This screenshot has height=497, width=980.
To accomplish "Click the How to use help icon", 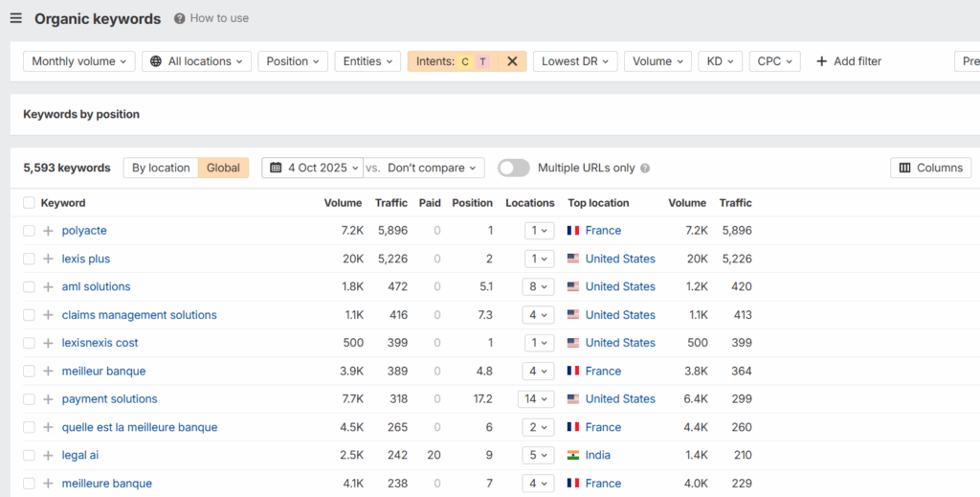I will pos(180,18).
